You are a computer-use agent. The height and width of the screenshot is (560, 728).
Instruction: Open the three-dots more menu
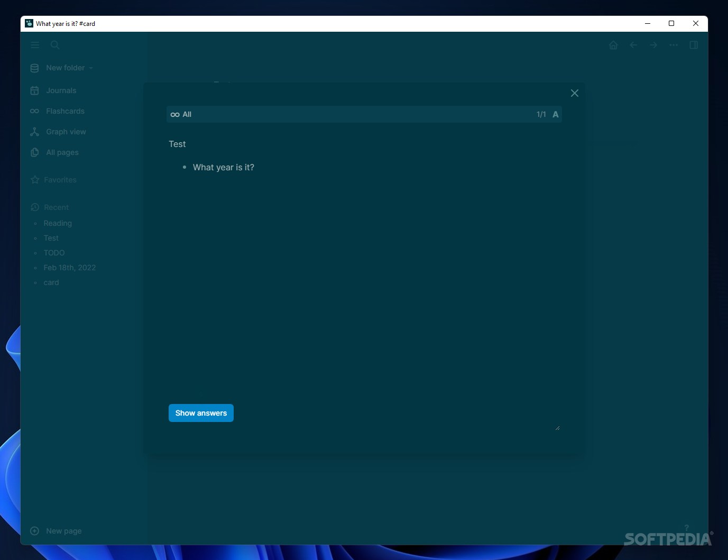[674, 45]
